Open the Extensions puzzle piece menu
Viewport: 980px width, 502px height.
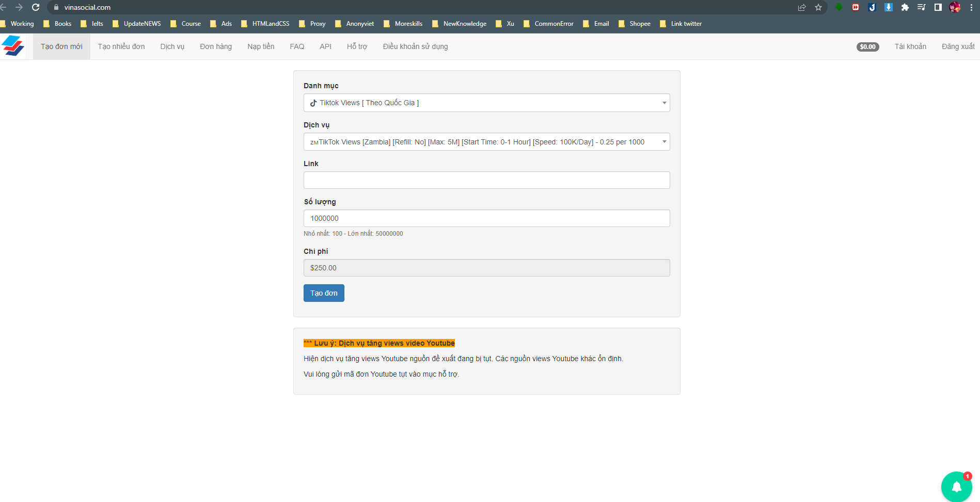coord(905,7)
